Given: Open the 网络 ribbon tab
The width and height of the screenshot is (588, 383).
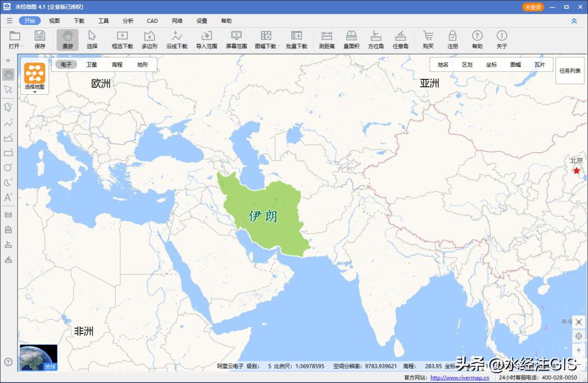Looking at the screenshot, I should coord(177,21).
